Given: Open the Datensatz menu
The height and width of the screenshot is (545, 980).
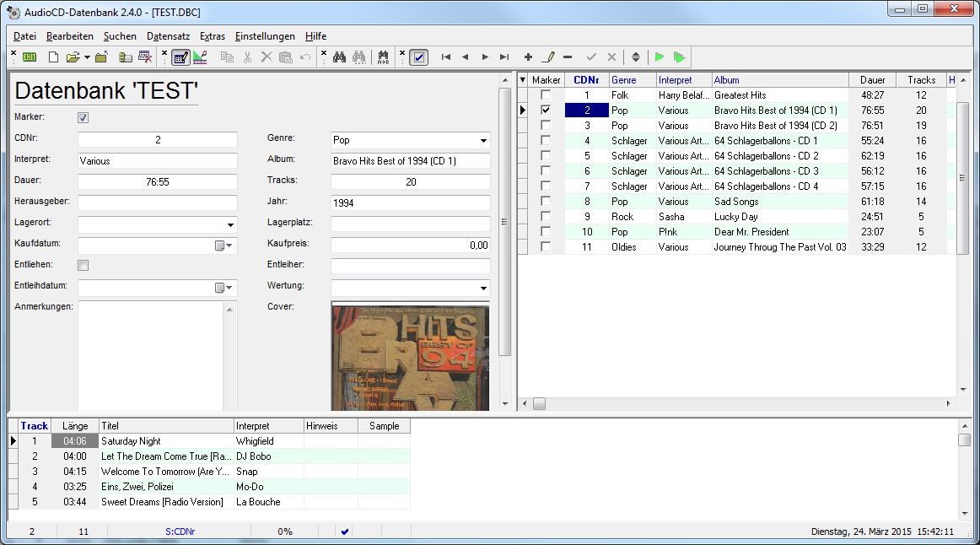Looking at the screenshot, I should pyautogui.click(x=168, y=36).
